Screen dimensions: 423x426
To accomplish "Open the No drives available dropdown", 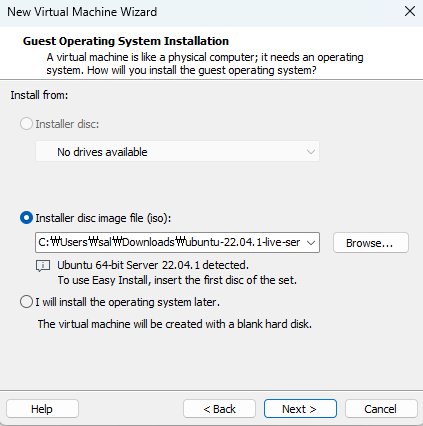I will click(177, 152).
